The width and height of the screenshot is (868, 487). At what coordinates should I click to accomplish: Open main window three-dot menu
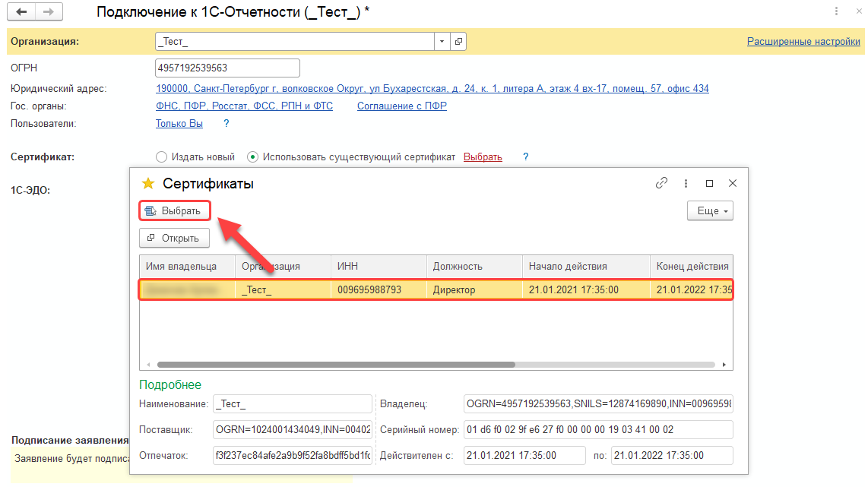836,11
